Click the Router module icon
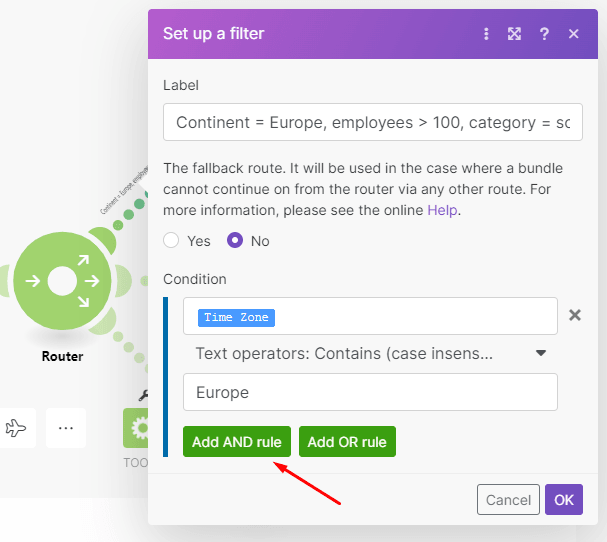Viewport: 607px width, 542px height. pos(62,281)
